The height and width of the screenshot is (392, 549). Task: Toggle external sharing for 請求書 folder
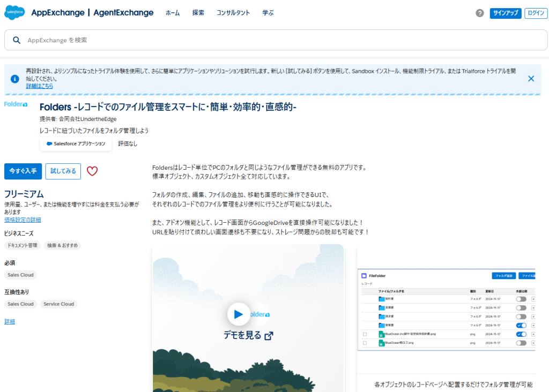tap(521, 316)
